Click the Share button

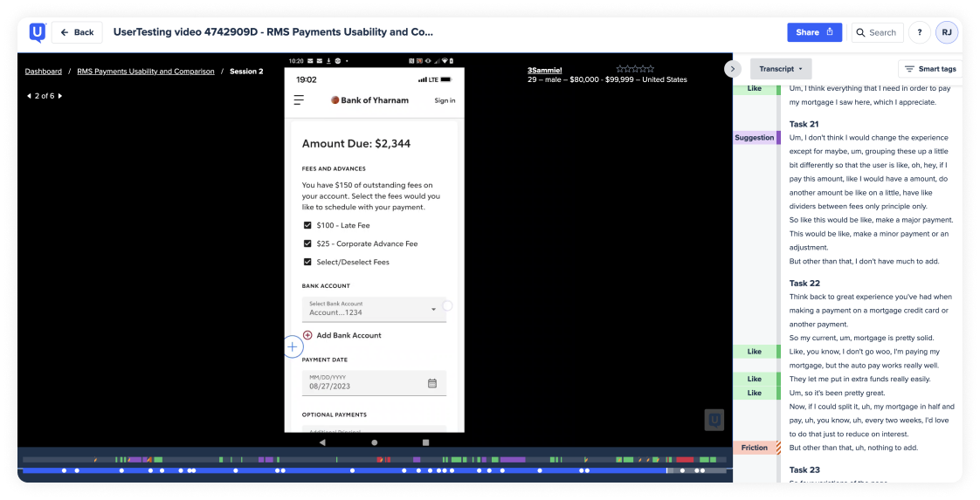(x=814, y=32)
